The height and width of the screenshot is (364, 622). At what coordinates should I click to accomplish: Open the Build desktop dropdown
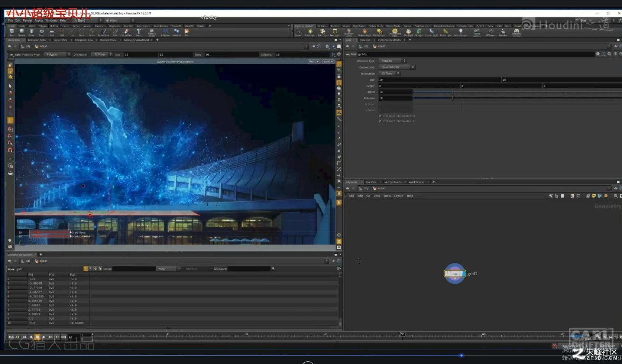(x=87, y=20)
